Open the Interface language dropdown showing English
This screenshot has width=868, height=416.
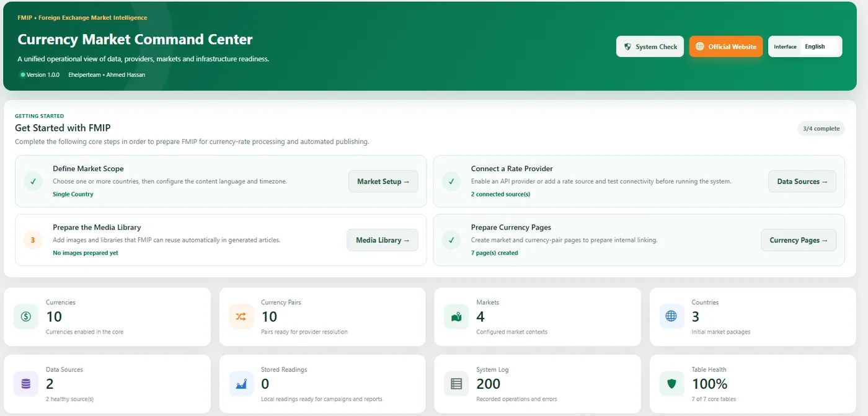pos(818,46)
